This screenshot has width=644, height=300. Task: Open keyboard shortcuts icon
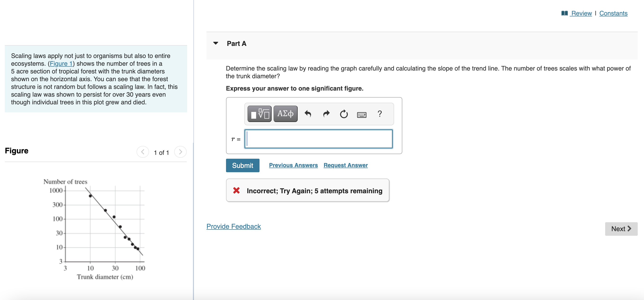pyautogui.click(x=362, y=115)
